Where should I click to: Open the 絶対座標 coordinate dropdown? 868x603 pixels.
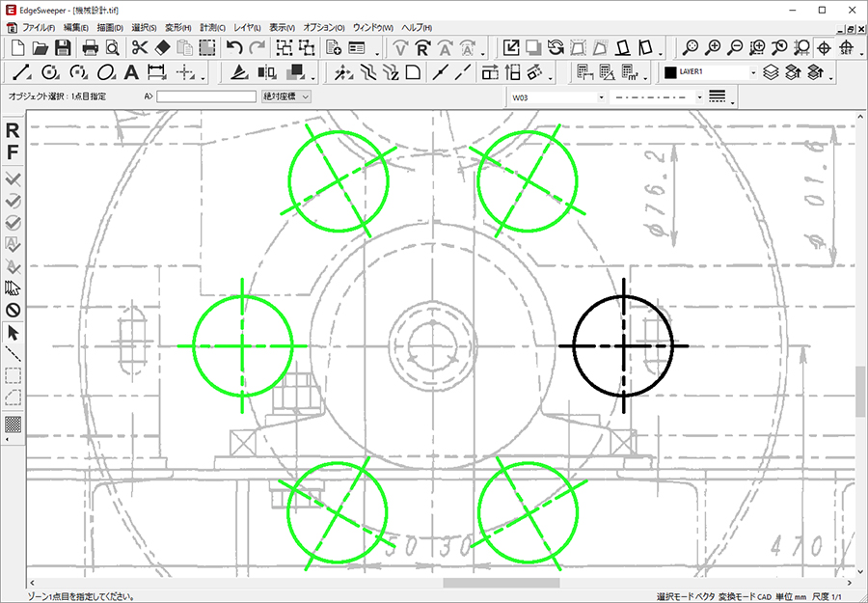coord(285,96)
